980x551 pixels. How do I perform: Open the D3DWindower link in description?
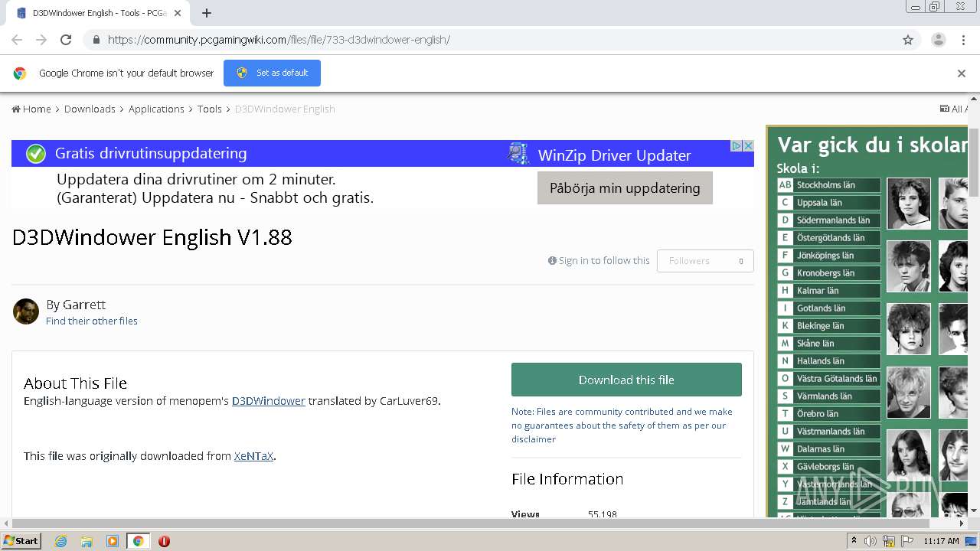(268, 401)
